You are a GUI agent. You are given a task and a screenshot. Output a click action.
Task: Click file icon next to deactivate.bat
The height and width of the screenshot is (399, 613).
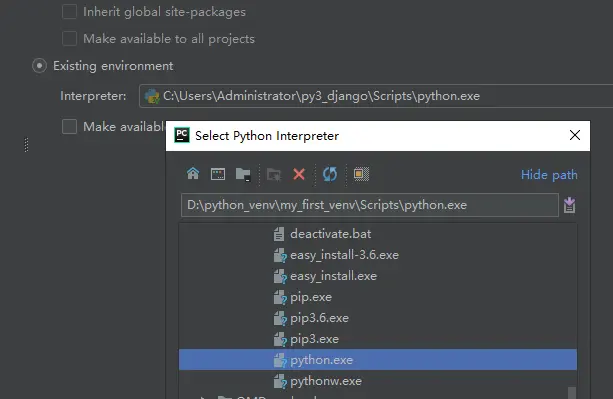(x=279, y=234)
